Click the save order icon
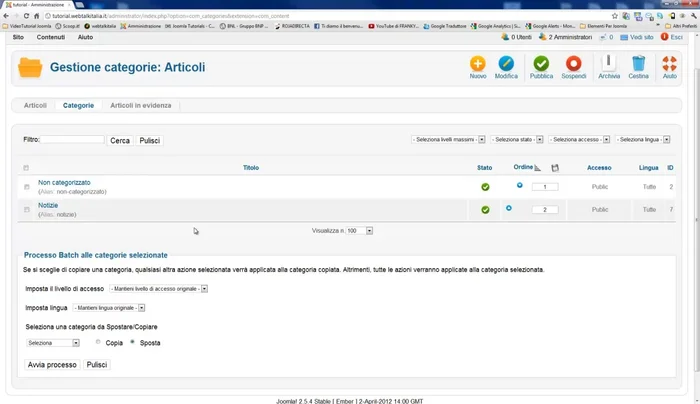The image size is (700, 404). point(555,168)
